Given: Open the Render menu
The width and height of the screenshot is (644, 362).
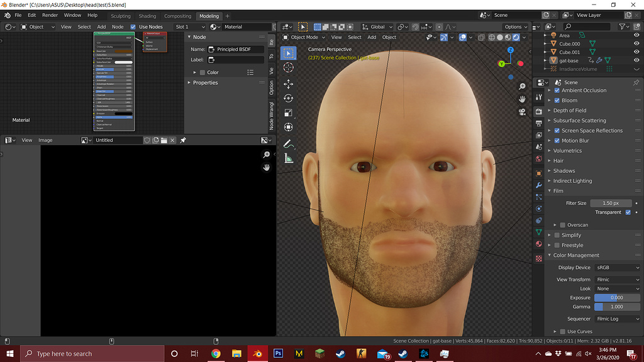Looking at the screenshot, I should [x=50, y=15].
